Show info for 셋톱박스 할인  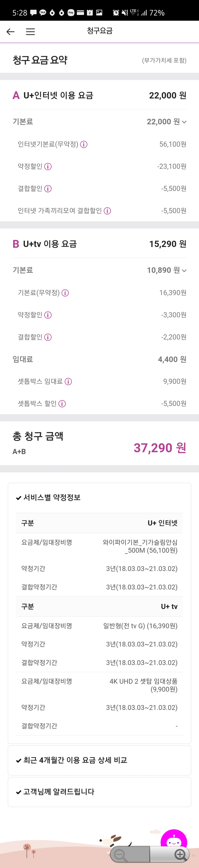[62, 404]
